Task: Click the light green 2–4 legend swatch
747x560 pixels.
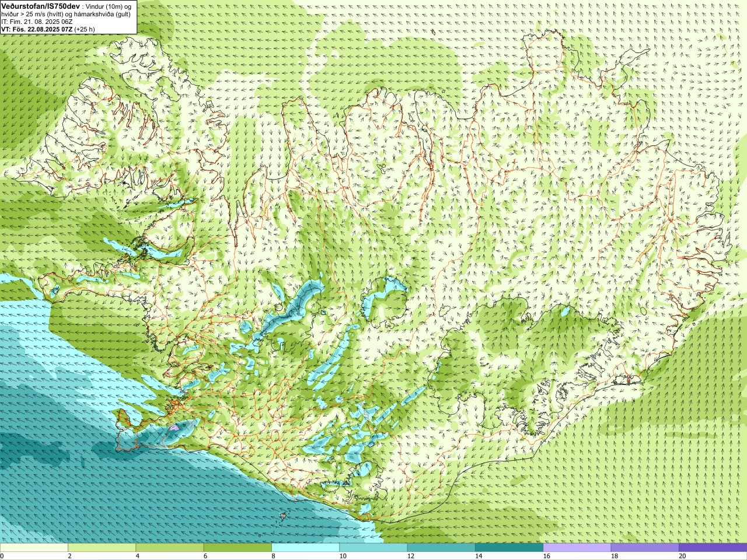Action: (x=102, y=548)
